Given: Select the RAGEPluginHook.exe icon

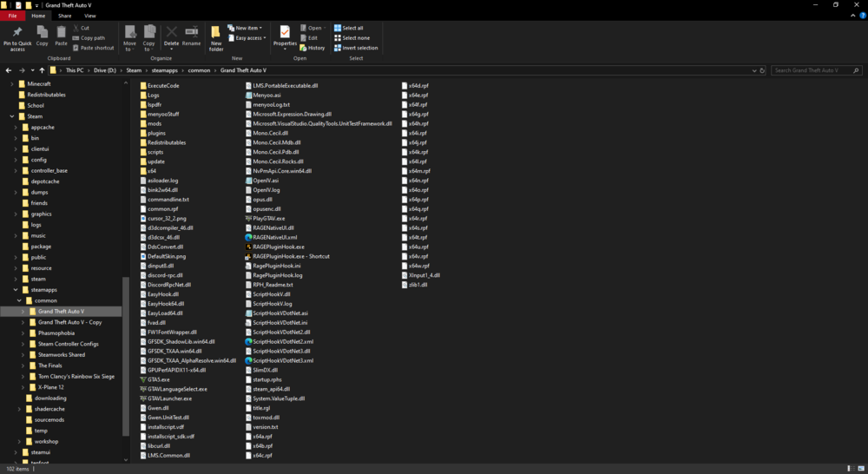Looking at the screenshot, I should tap(248, 247).
